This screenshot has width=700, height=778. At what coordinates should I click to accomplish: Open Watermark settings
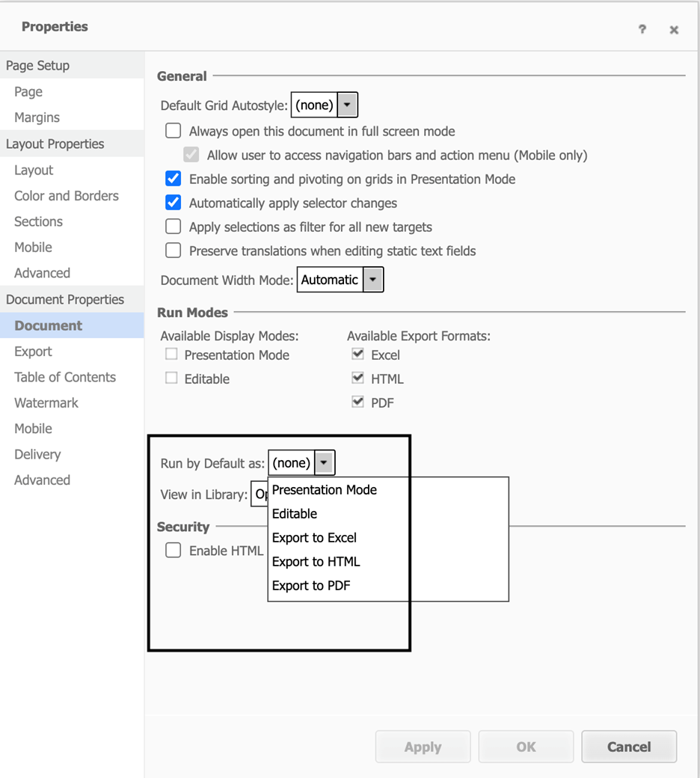click(x=72, y=402)
